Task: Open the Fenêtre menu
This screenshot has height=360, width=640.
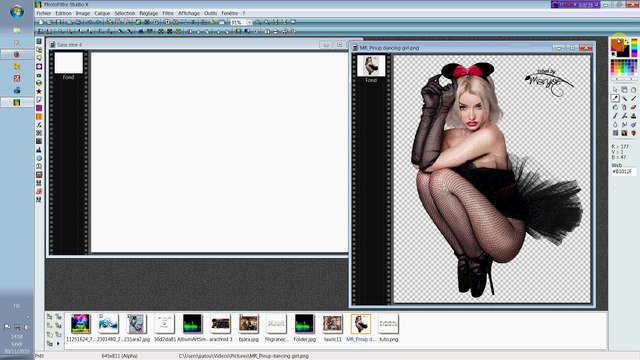Action: (x=229, y=13)
